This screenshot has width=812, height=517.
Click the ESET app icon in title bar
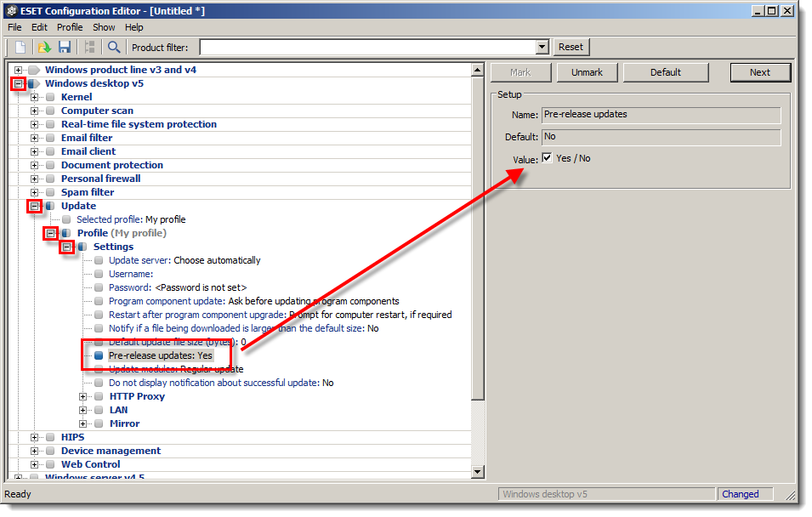click(12, 11)
